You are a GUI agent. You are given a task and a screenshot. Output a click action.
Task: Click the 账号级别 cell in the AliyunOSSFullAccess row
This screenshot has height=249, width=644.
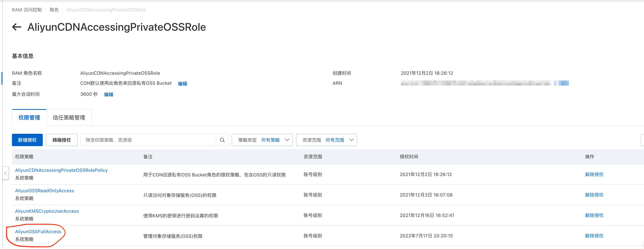[313, 236]
